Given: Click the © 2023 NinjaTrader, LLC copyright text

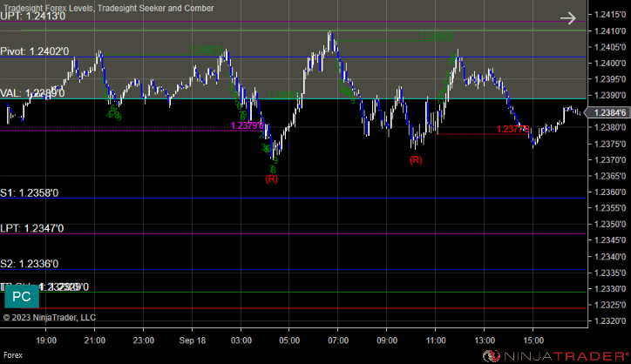Looking at the screenshot, I should point(50,318).
